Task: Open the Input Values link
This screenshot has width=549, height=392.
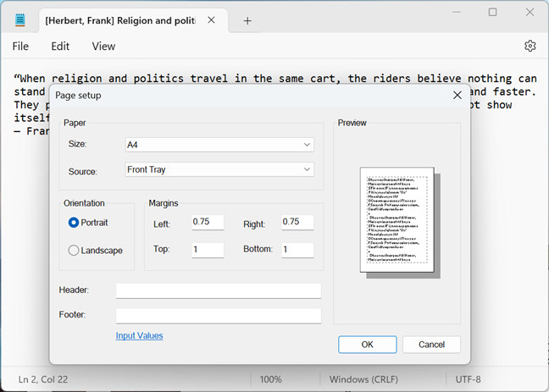Action: click(x=139, y=335)
